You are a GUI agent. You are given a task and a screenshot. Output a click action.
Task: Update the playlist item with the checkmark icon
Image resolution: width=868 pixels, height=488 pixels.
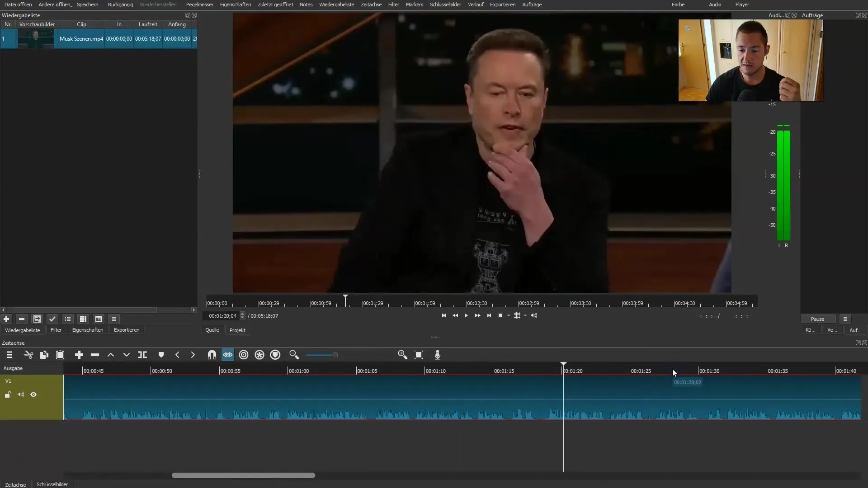click(x=52, y=319)
